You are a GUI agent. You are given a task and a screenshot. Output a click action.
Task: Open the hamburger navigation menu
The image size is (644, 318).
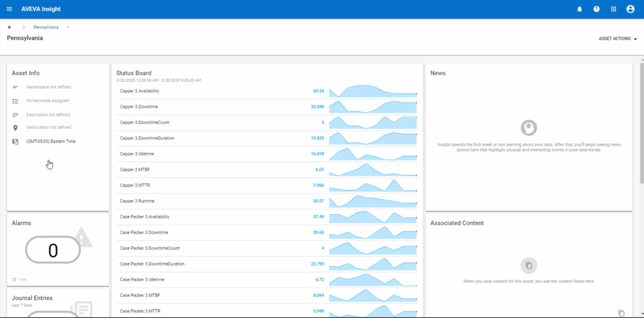(x=9, y=9)
